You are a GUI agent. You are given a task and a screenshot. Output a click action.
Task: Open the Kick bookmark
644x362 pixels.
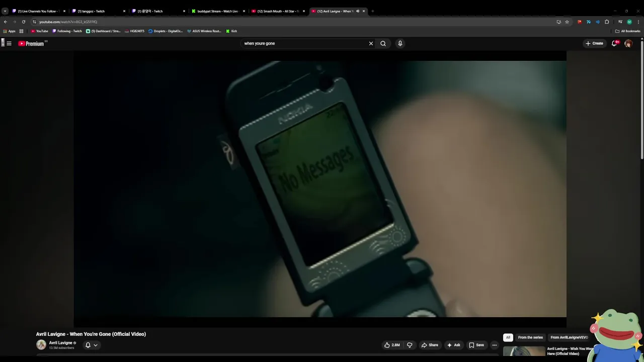point(231,31)
